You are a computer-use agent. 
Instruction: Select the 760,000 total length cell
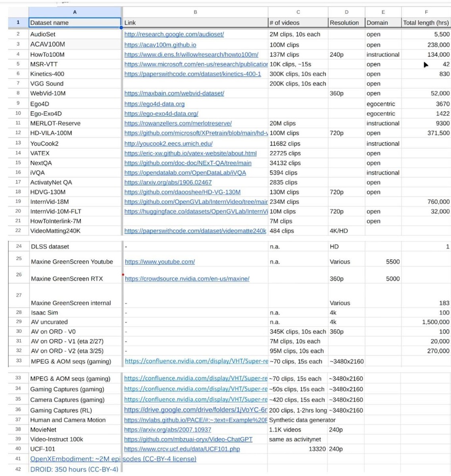pos(426,202)
